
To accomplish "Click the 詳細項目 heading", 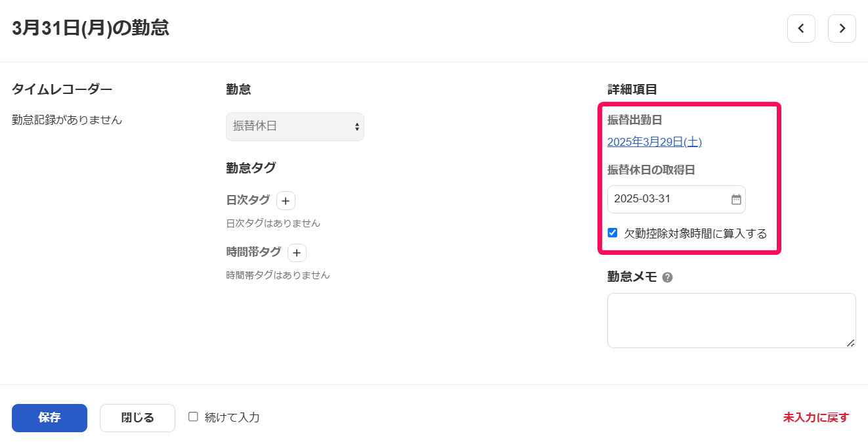I will tap(632, 89).
